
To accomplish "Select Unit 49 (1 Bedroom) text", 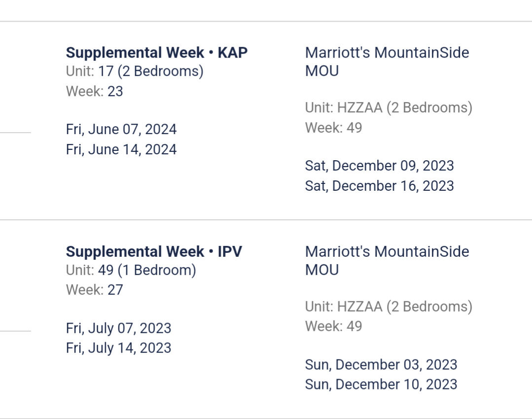I will coord(131,270).
